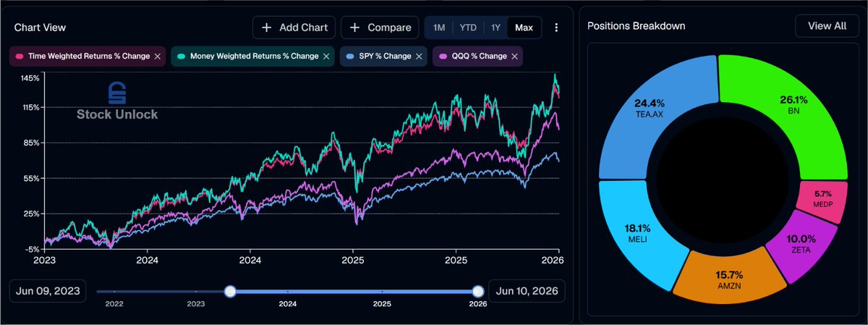Click the right date range slider handle
Screen dimensions: 868x325
pos(477,291)
